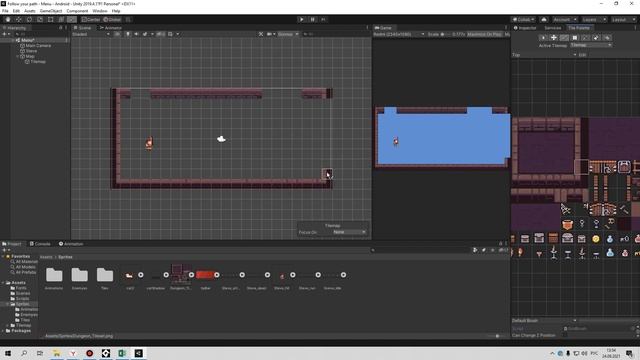Screen dimensions: 640x360
Task: Select the Tile Palette move tool
Action: tap(554, 38)
